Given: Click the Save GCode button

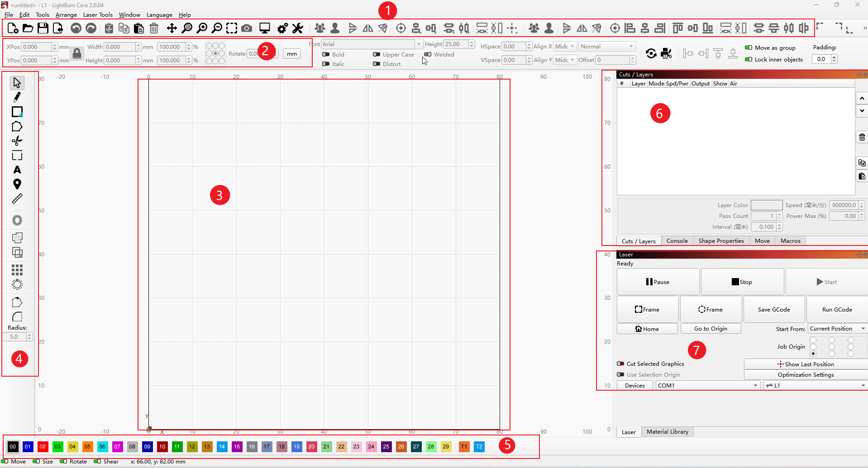Looking at the screenshot, I should point(774,309).
